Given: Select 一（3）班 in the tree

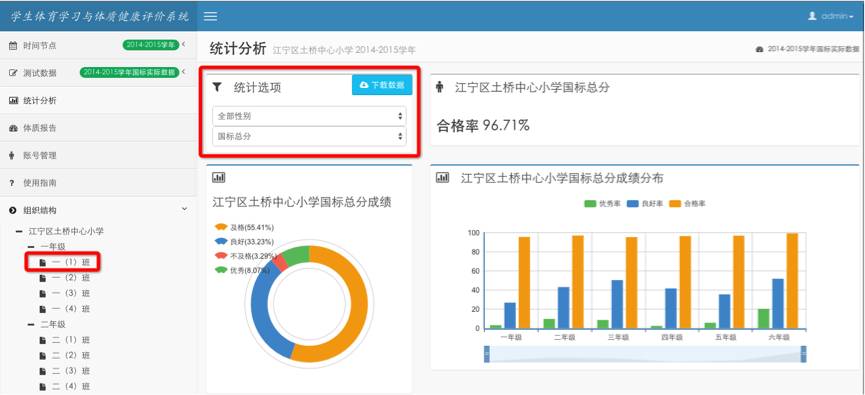Looking at the screenshot, I should coord(71,293).
